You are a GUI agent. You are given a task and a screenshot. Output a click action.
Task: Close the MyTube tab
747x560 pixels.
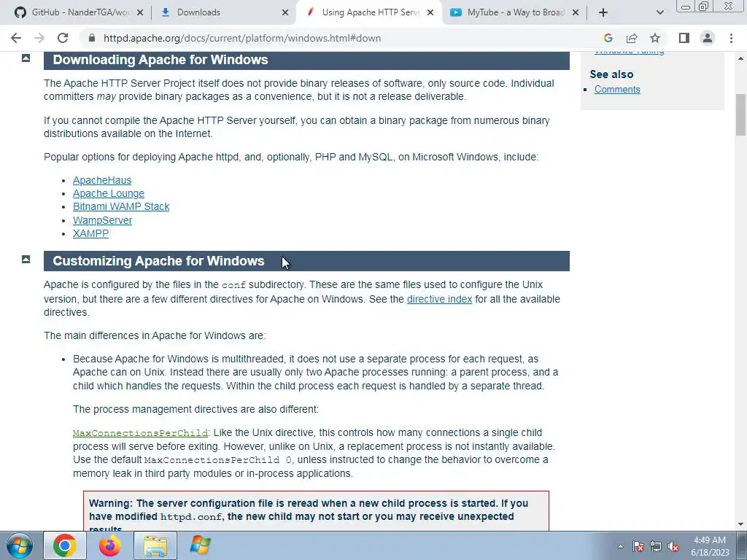(x=576, y=13)
